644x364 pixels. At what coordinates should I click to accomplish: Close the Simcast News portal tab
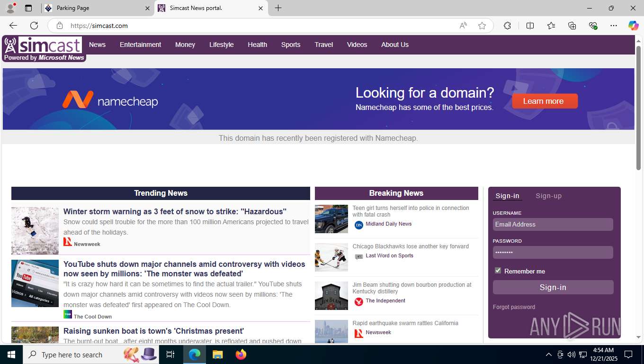(x=260, y=8)
